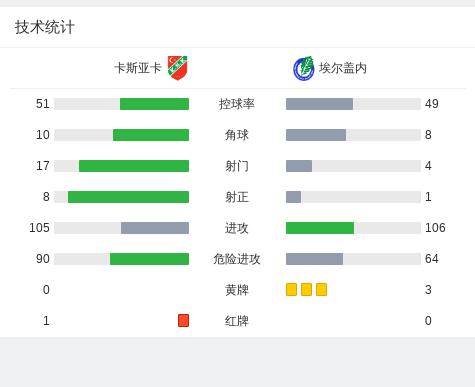Click the second yellow card icon

(x=306, y=289)
